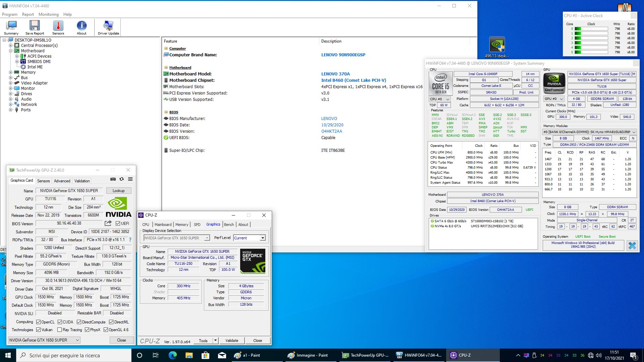
Task: Switch to SPD tab in CPU-Z
Action: [197, 225]
